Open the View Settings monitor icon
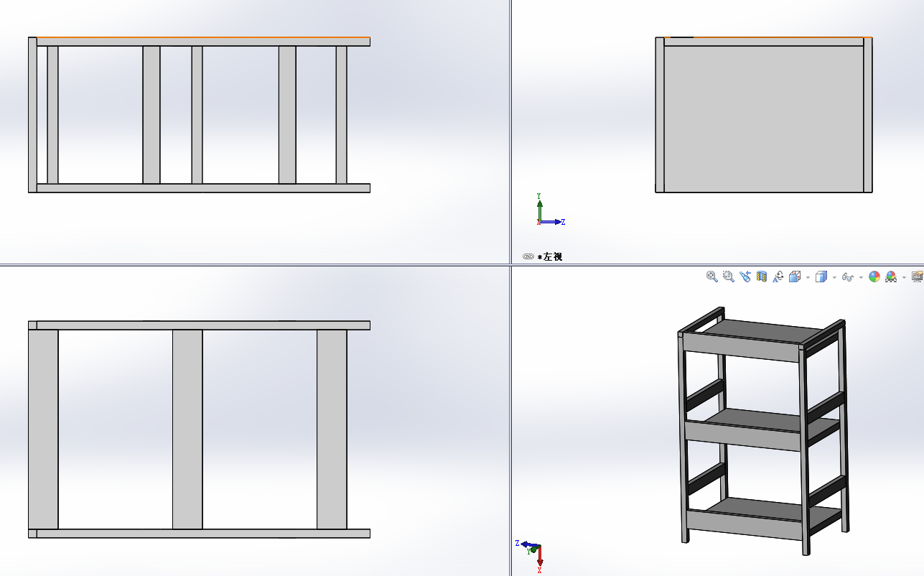The height and width of the screenshot is (576, 924). pos(918,277)
